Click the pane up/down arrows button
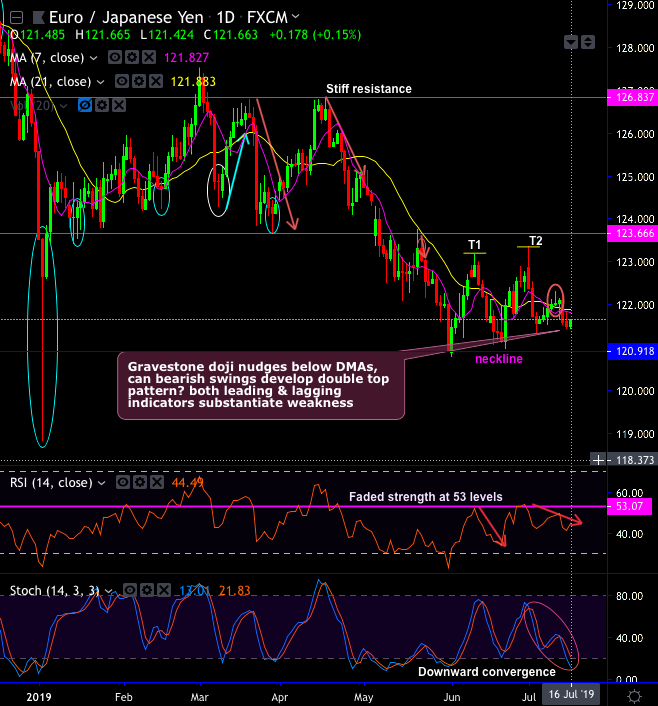This screenshot has width=658, height=706. click(588, 42)
